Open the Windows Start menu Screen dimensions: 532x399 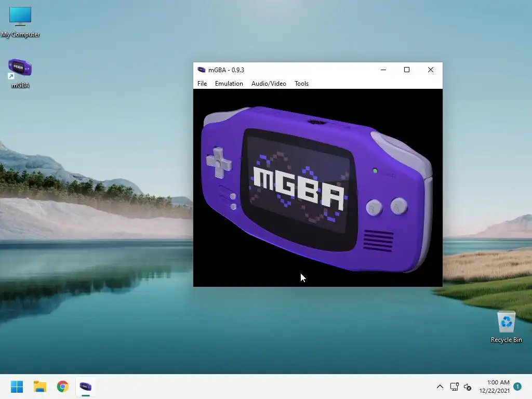pos(17,387)
